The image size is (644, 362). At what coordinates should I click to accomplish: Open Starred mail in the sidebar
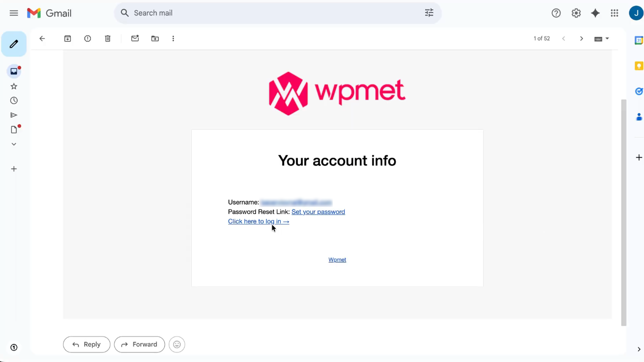click(14, 86)
